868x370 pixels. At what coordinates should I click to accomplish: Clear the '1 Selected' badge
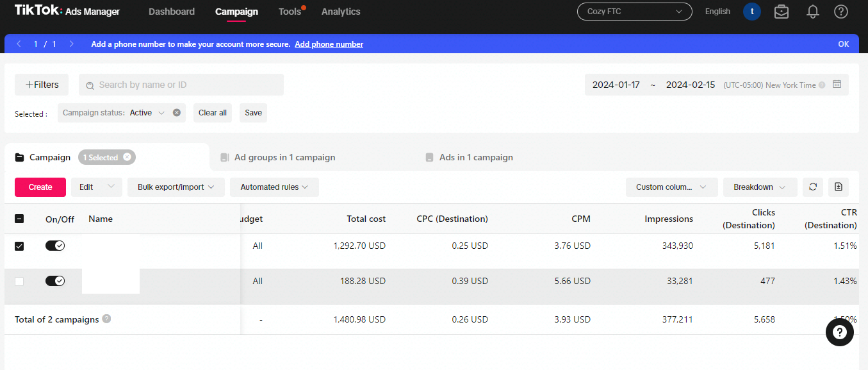click(127, 157)
